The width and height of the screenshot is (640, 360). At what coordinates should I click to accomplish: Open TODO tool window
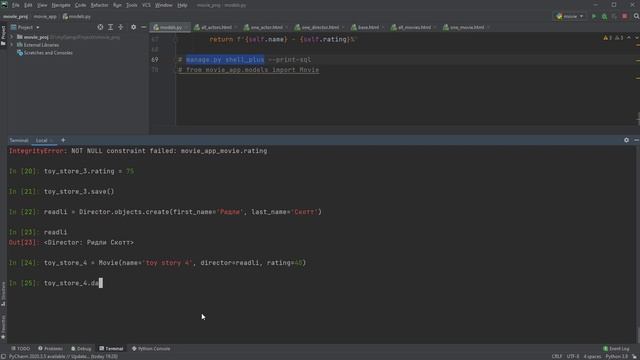tap(20, 349)
